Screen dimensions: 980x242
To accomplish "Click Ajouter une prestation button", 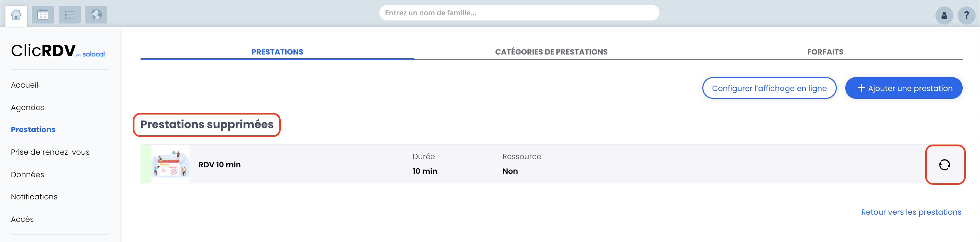I will (903, 88).
